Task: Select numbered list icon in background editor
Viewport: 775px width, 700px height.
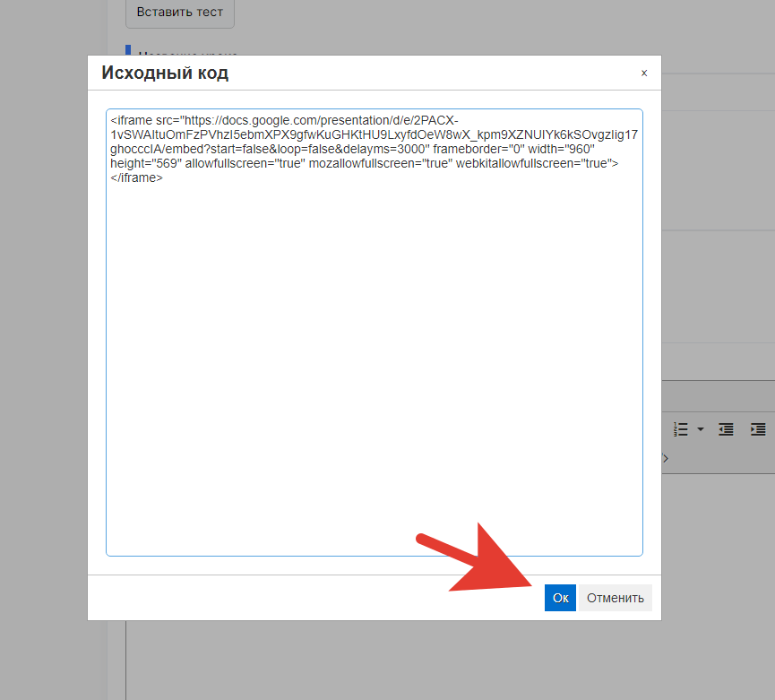Action: [681, 429]
